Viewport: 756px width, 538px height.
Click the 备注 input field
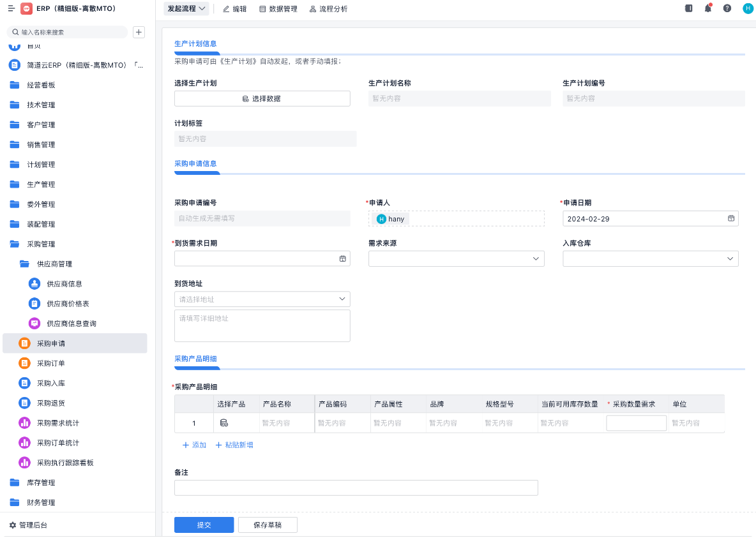click(x=356, y=488)
